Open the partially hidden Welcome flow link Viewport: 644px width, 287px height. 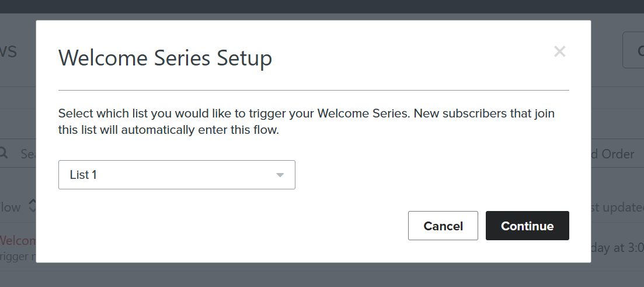[18, 240]
